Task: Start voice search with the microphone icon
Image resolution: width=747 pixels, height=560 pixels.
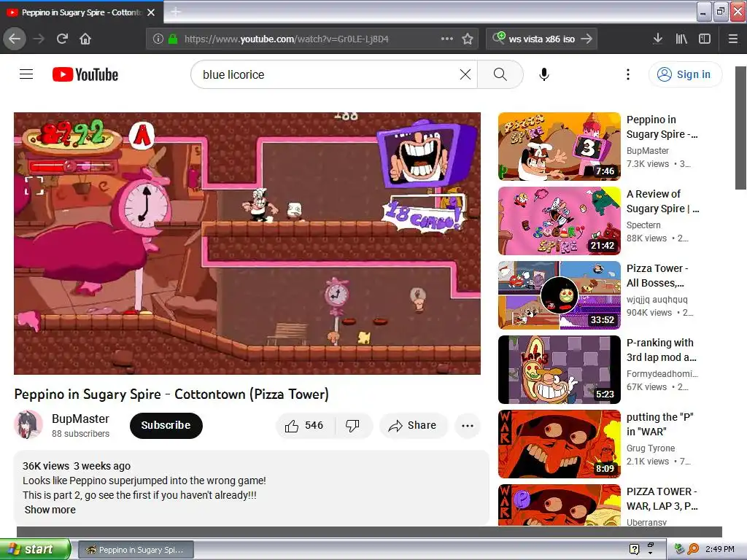Action: pos(544,74)
